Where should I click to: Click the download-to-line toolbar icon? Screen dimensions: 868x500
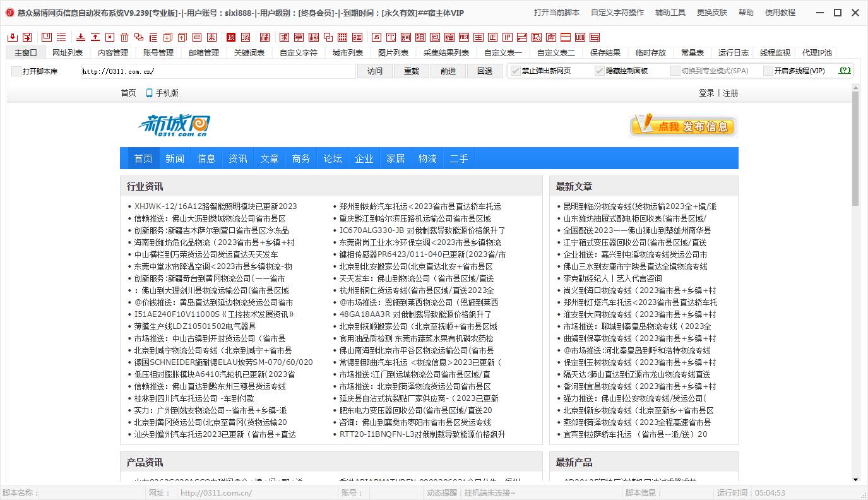(x=81, y=37)
